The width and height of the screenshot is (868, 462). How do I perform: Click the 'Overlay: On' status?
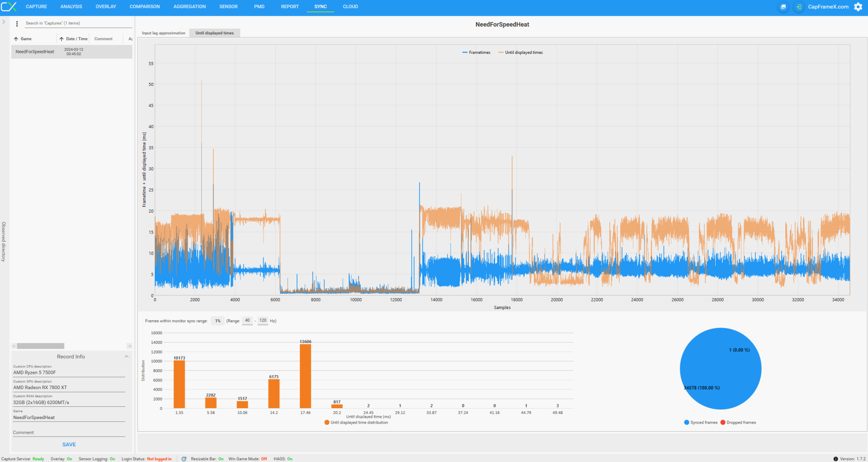(x=61, y=459)
